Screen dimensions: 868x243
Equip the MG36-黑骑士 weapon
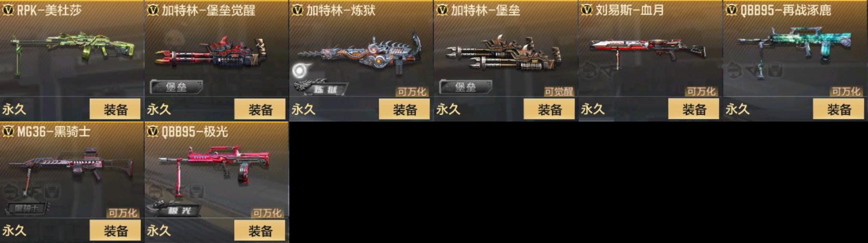tap(115, 231)
